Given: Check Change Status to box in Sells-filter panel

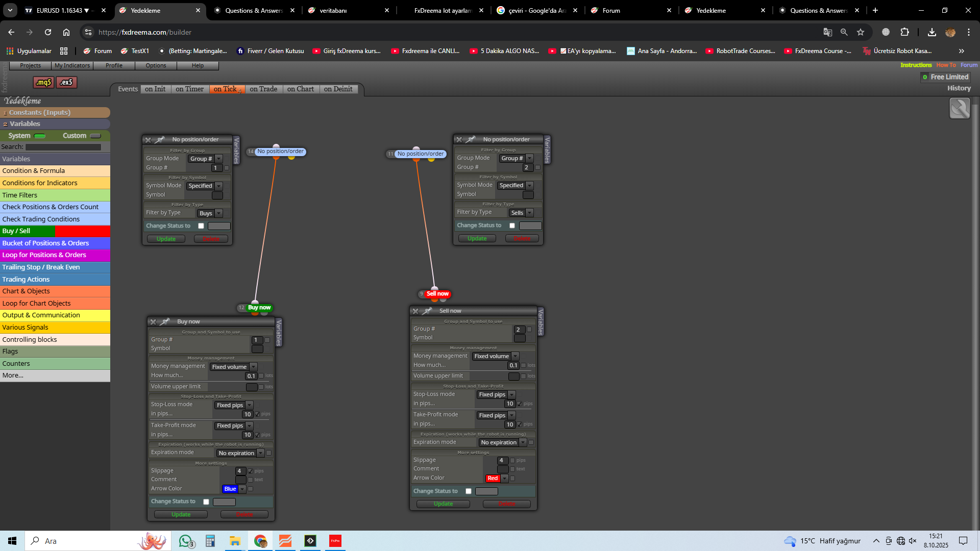Looking at the screenshot, I should (x=512, y=226).
